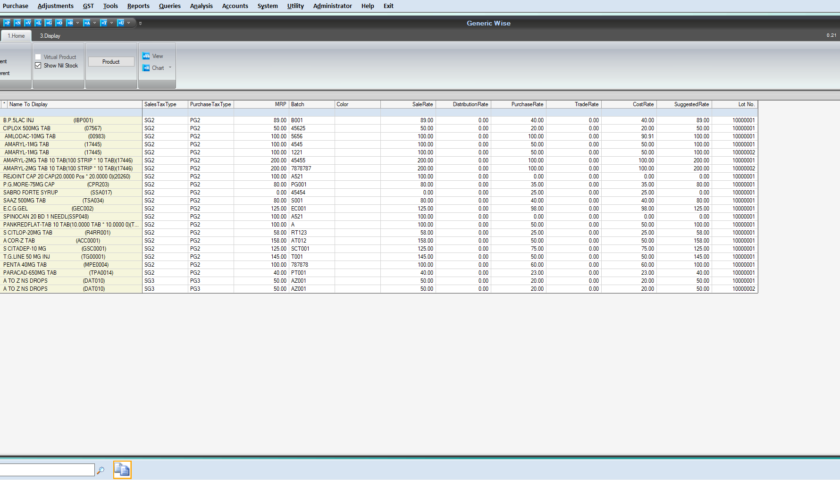Image resolution: width=840 pixels, height=480 pixels.
Task: Click the SaleRate column header
Action: pos(408,104)
